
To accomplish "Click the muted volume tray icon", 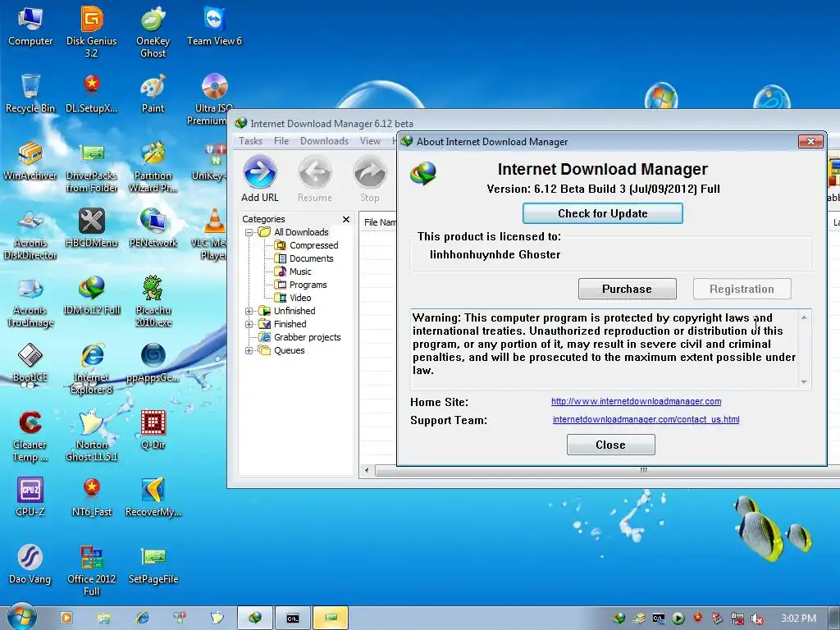I will tap(756, 619).
